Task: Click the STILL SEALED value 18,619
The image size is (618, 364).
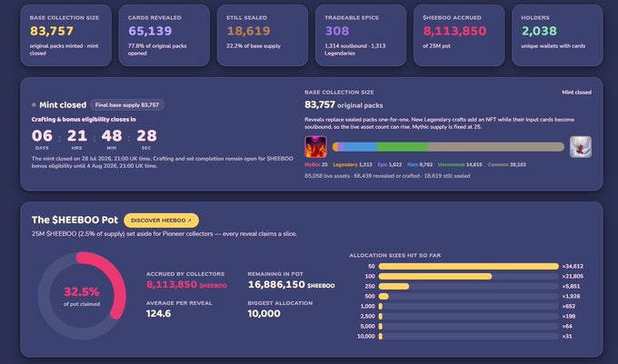Action: point(248,31)
